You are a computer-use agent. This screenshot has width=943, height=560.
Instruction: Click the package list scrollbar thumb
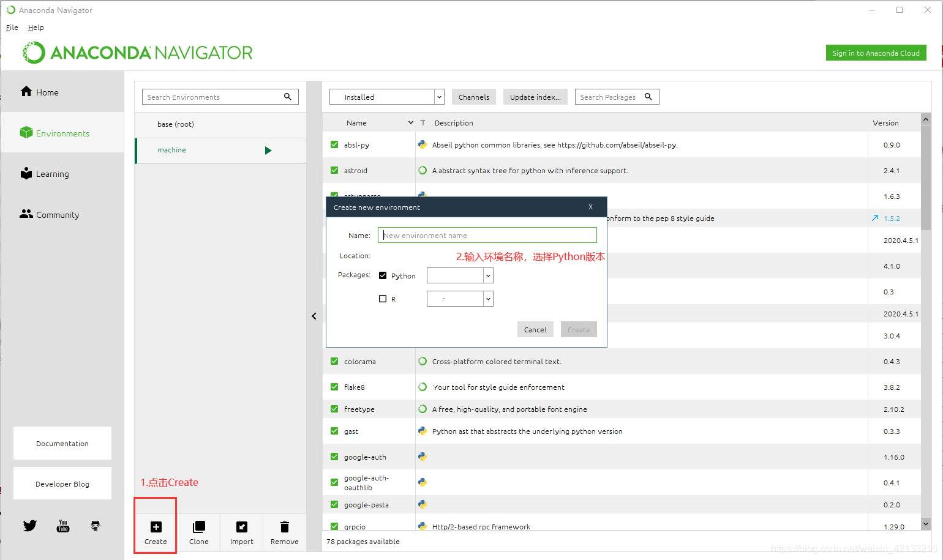click(x=926, y=177)
